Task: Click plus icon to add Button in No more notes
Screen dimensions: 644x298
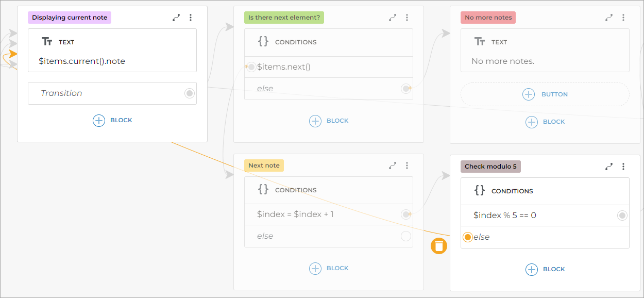Action: 529,94
